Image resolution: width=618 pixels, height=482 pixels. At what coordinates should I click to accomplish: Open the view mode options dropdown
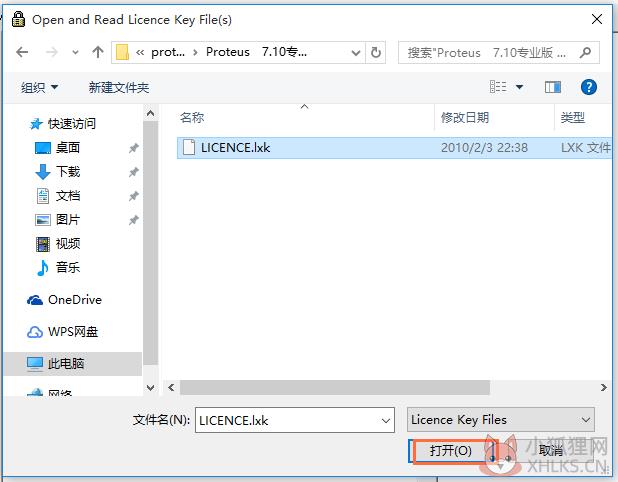pyautogui.click(x=519, y=87)
